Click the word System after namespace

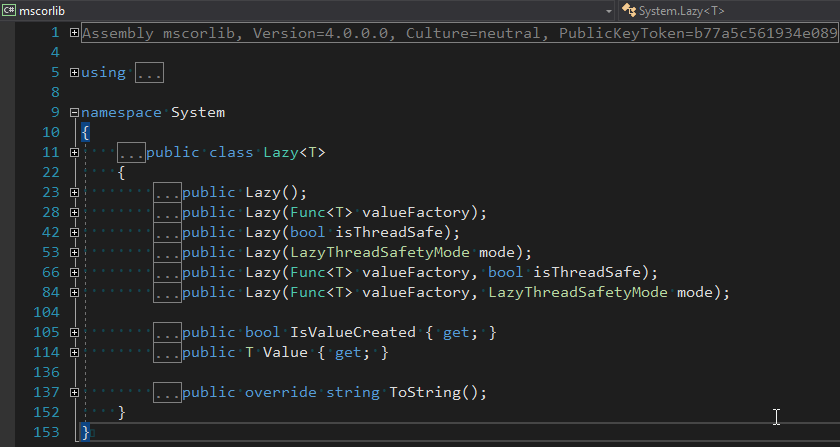(198, 113)
